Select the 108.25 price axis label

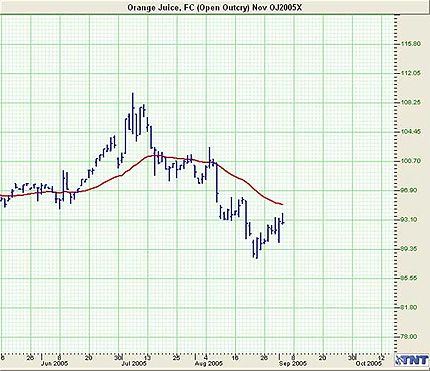[412, 103]
